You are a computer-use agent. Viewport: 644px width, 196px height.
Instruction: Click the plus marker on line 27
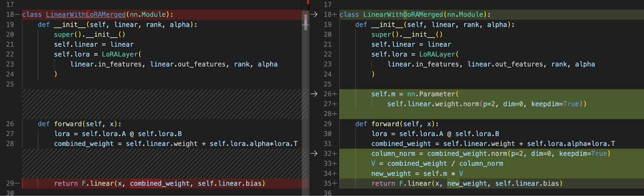[335, 104]
